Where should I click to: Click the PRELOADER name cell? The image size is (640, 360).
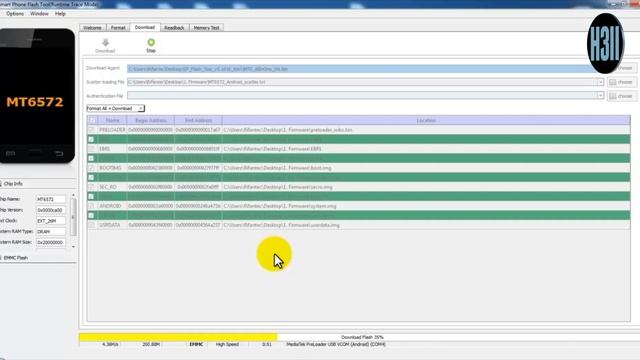[x=112, y=130]
